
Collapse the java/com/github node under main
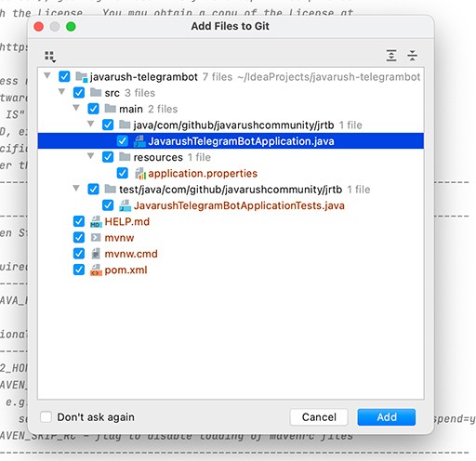pyautogui.click(x=91, y=124)
